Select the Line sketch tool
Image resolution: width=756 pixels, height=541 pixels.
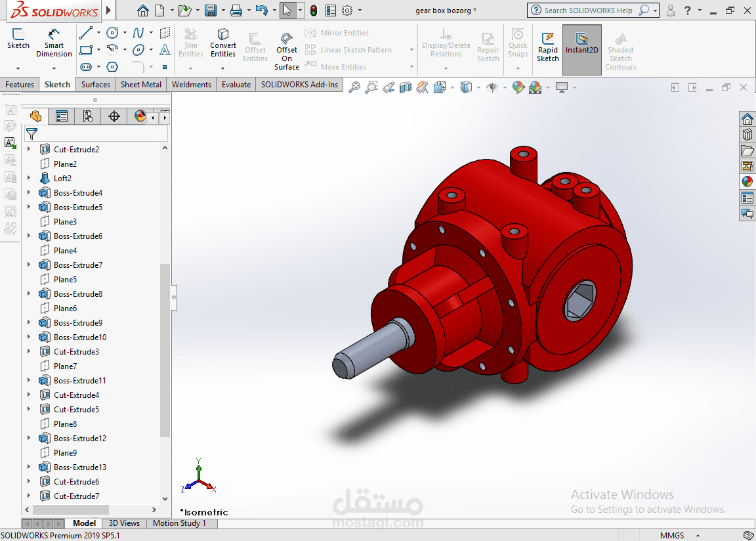86,33
